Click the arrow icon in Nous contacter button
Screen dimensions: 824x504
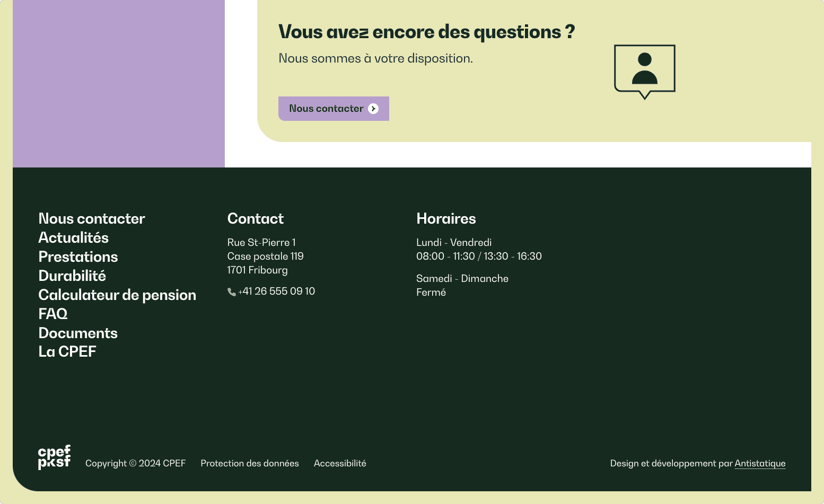pos(373,109)
